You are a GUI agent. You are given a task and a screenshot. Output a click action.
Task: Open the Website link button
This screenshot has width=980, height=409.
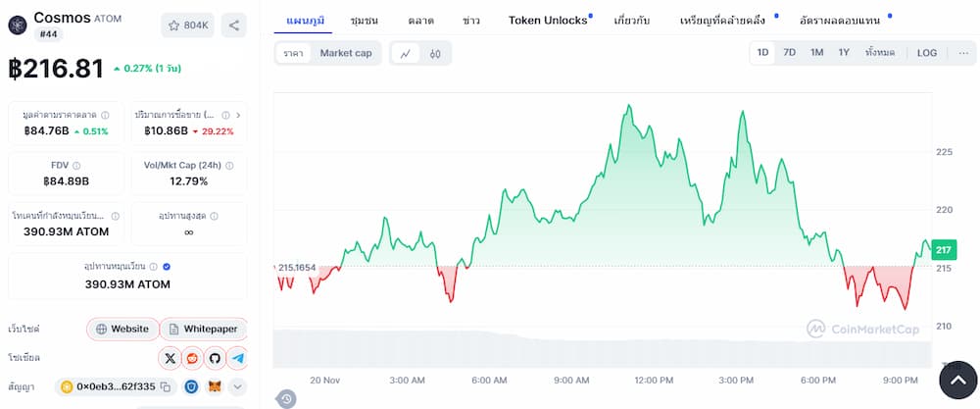point(122,329)
